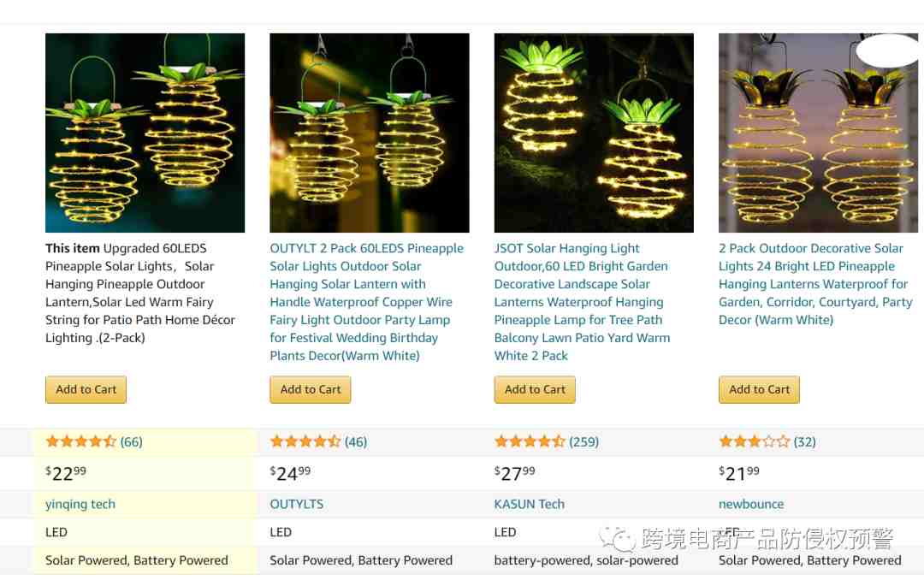Add the OUTYLT 2 Pack to cart
924x580 pixels.
point(311,389)
